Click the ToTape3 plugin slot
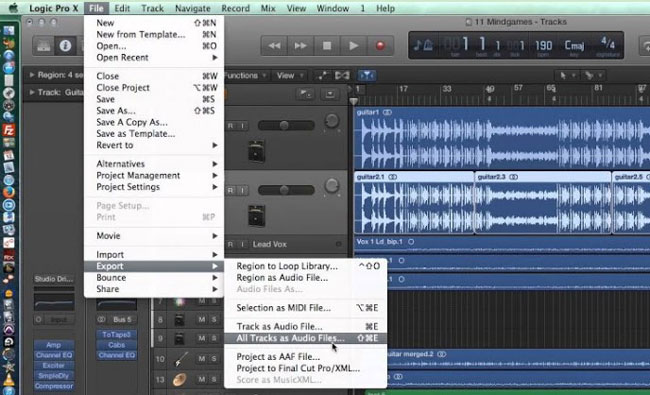The image size is (650, 395). pos(116,334)
